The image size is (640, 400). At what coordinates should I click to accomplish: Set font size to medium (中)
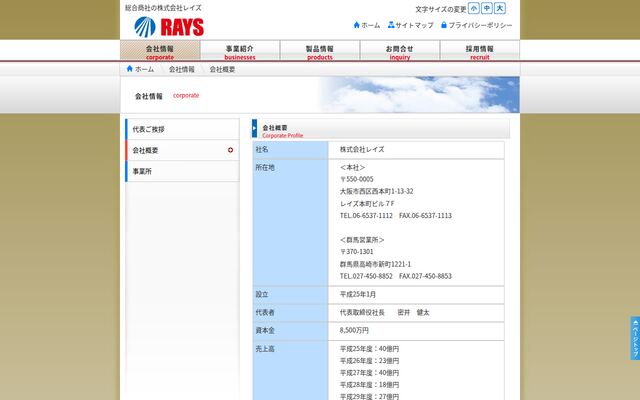(x=487, y=8)
